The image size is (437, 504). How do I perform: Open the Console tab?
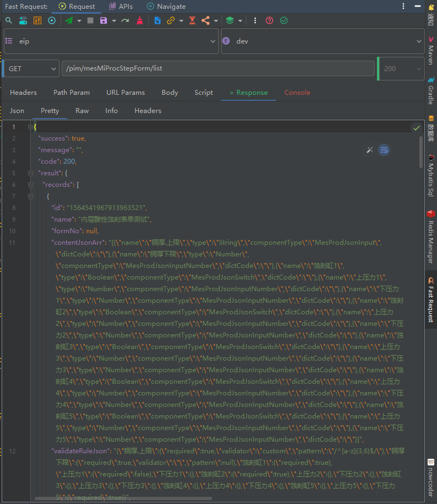pyautogui.click(x=297, y=92)
